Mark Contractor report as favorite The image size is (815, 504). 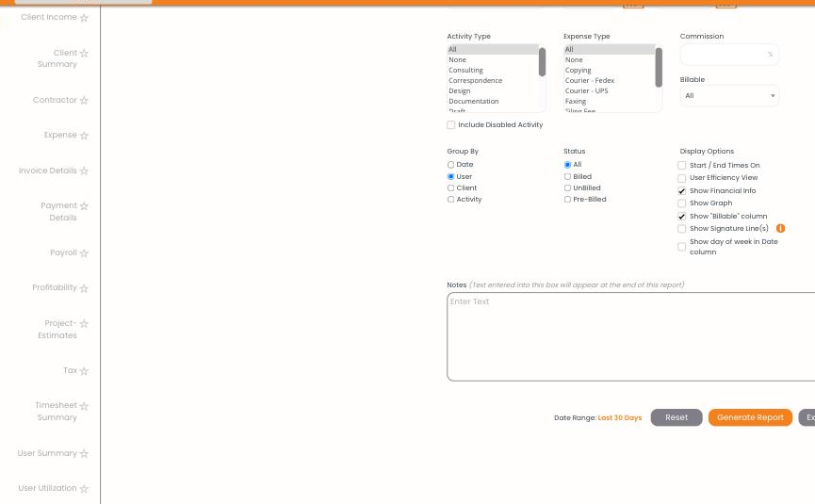(x=84, y=100)
